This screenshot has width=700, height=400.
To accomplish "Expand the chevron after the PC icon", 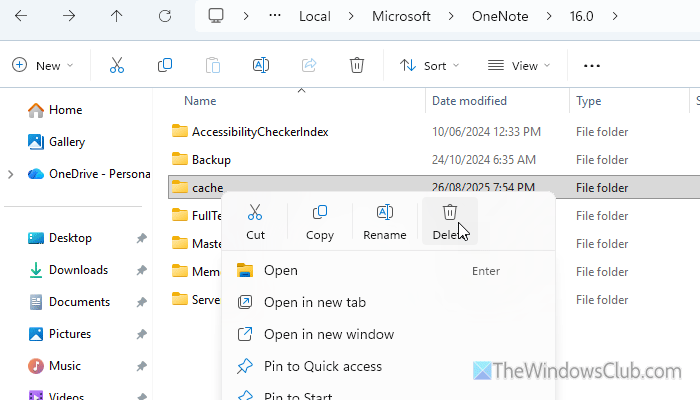I will pos(246,17).
